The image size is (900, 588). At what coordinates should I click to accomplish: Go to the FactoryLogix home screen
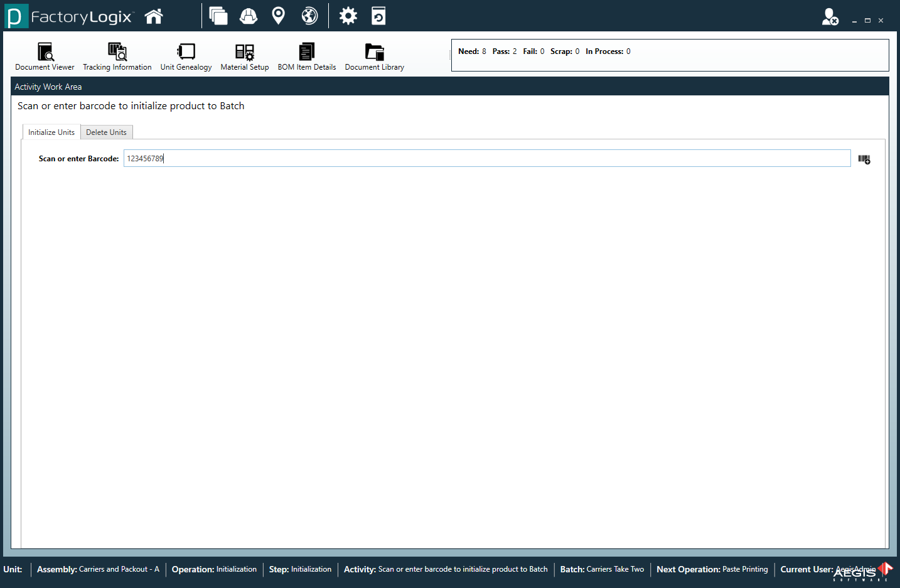point(154,16)
